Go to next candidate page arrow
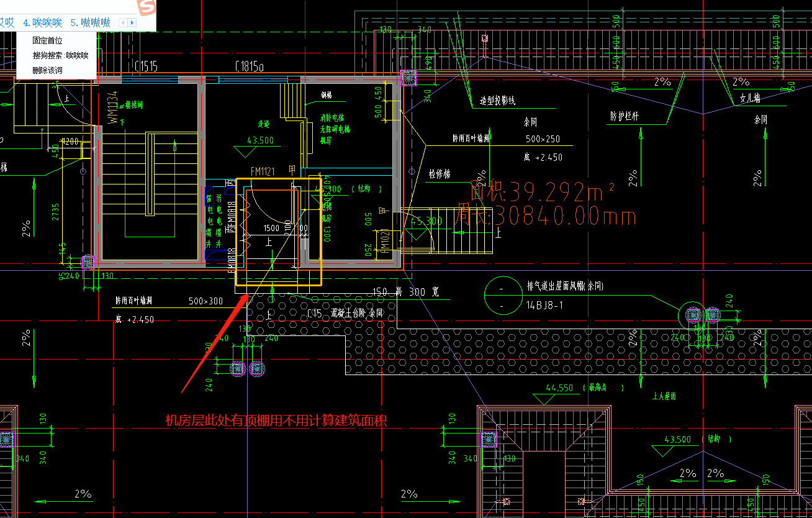 132,23
